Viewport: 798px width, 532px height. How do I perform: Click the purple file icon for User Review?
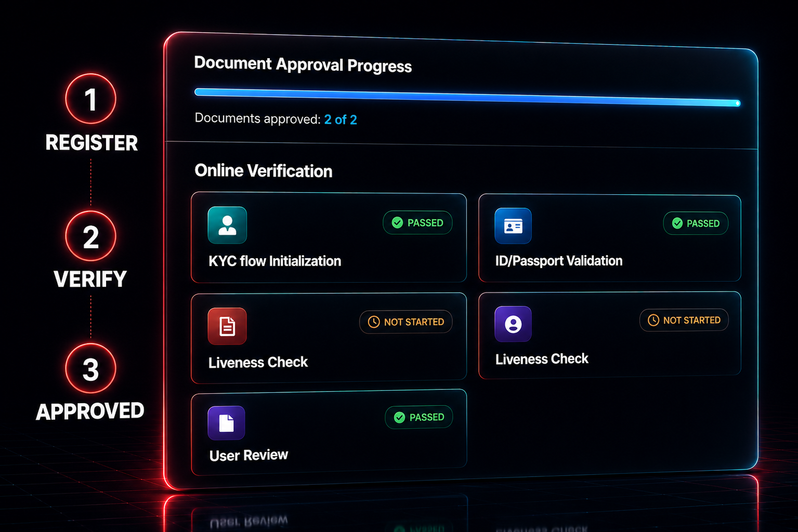[226, 423]
